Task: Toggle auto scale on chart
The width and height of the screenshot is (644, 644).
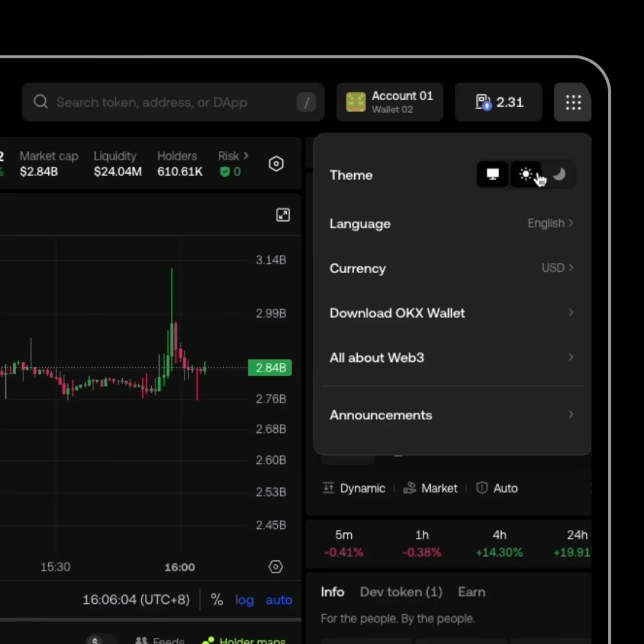Action: tap(279, 600)
